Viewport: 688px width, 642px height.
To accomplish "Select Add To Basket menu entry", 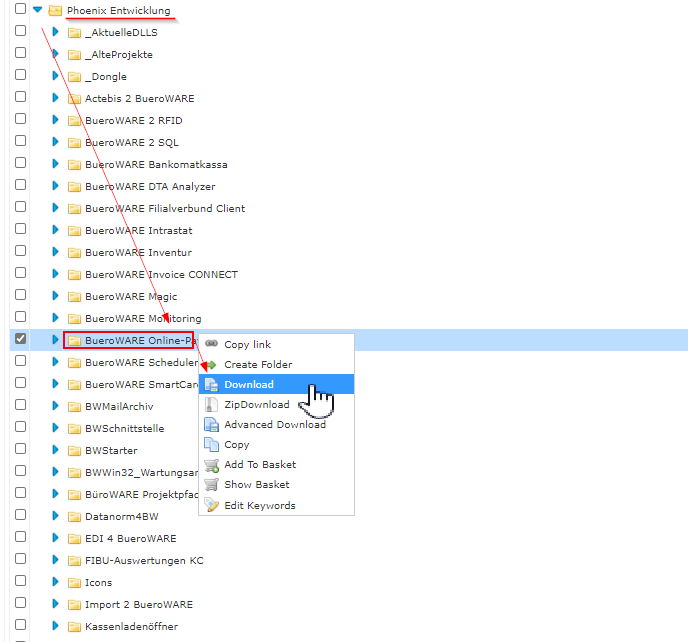I will click(276, 464).
